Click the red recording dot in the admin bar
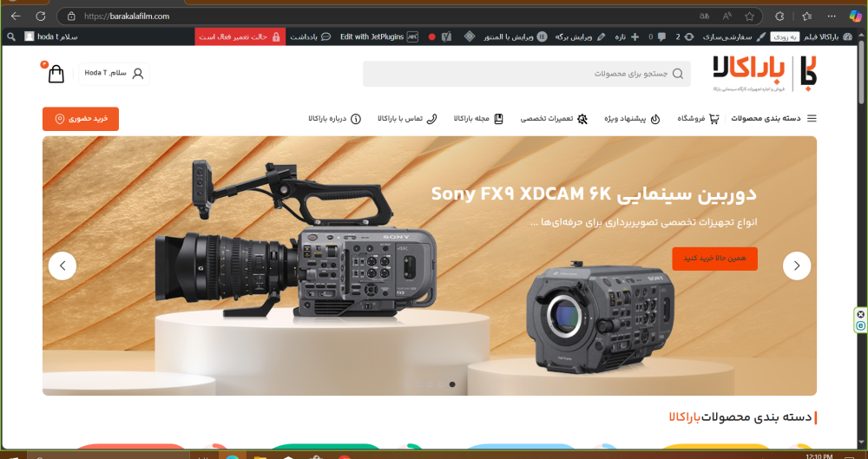Viewport: 868px width, 459px height. tap(431, 37)
